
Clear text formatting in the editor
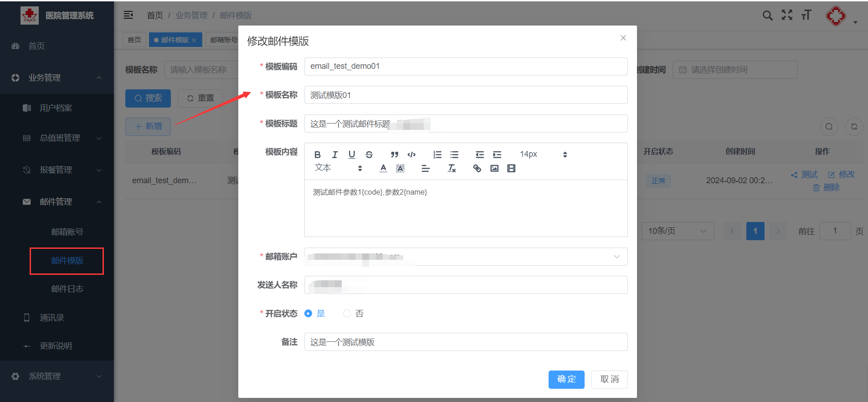452,168
